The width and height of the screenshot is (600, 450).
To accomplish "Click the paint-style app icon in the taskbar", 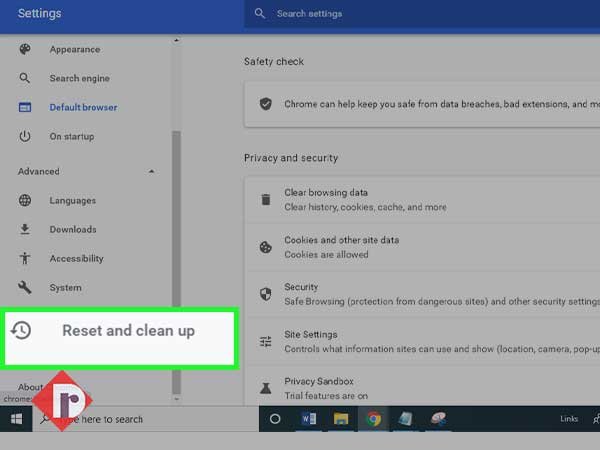I will pos(438,419).
